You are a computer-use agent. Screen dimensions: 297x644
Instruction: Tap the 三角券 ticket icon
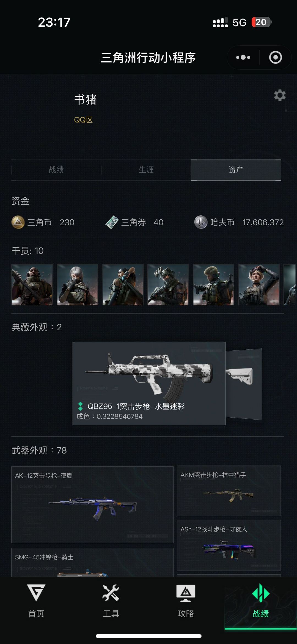click(x=112, y=222)
